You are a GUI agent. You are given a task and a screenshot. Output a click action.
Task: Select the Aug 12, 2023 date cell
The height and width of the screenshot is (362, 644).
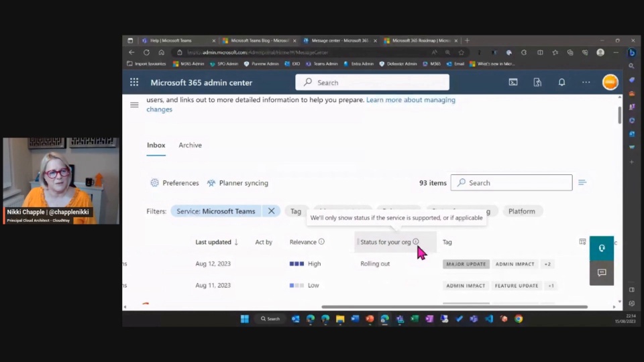click(x=213, y=263)
